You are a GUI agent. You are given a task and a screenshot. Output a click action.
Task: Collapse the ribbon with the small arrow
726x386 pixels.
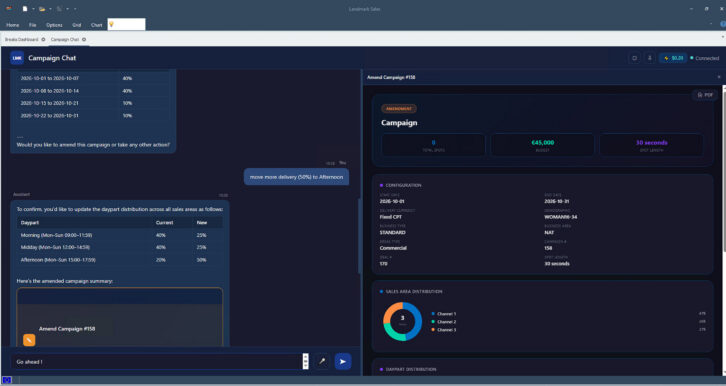pyautogui.click(x=711, y=24)
